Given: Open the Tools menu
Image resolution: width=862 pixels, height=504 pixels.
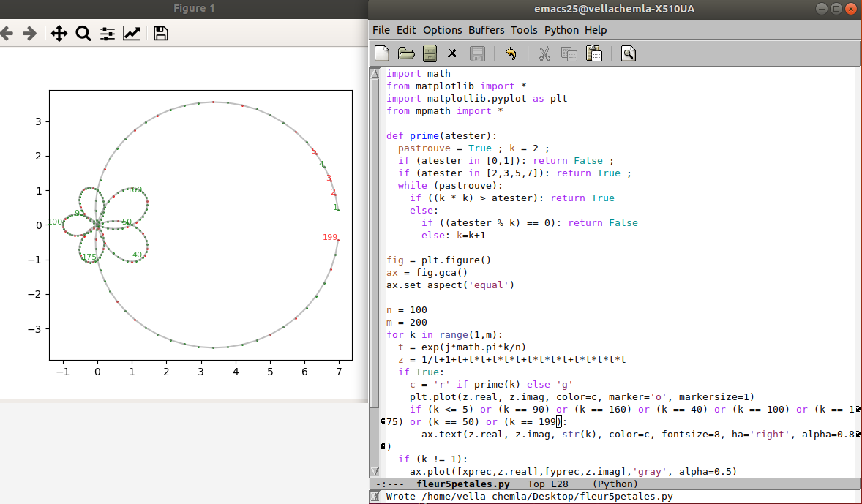Looking at the screenshot, I should click(x=524, y=30).
